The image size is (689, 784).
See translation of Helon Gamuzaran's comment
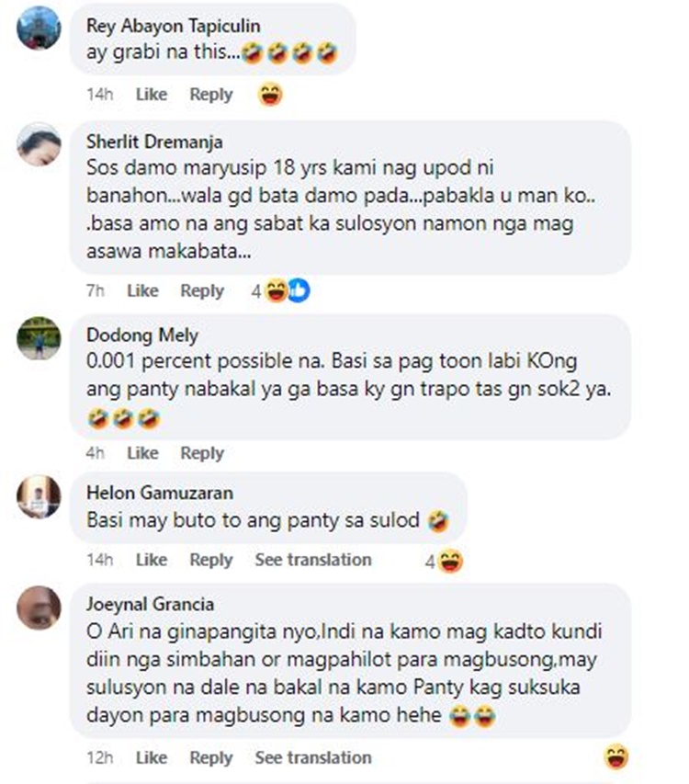(x=313, y=560)
